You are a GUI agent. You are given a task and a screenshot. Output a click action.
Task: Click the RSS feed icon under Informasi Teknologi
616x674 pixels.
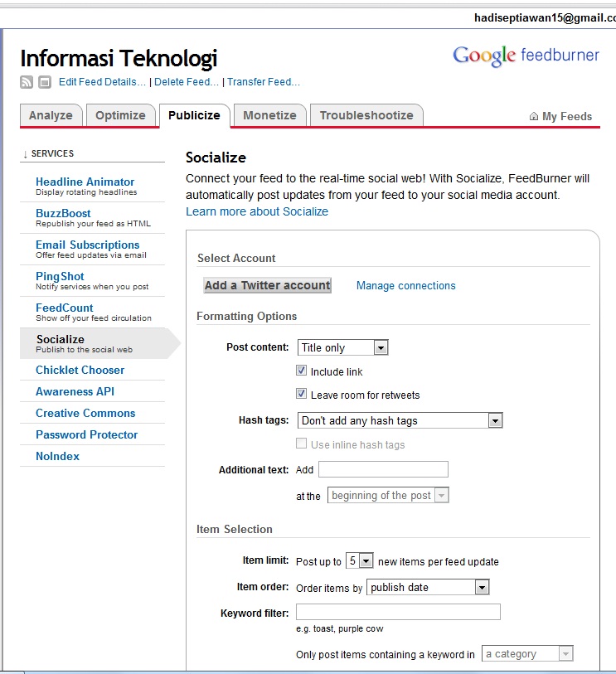(27, 82)
